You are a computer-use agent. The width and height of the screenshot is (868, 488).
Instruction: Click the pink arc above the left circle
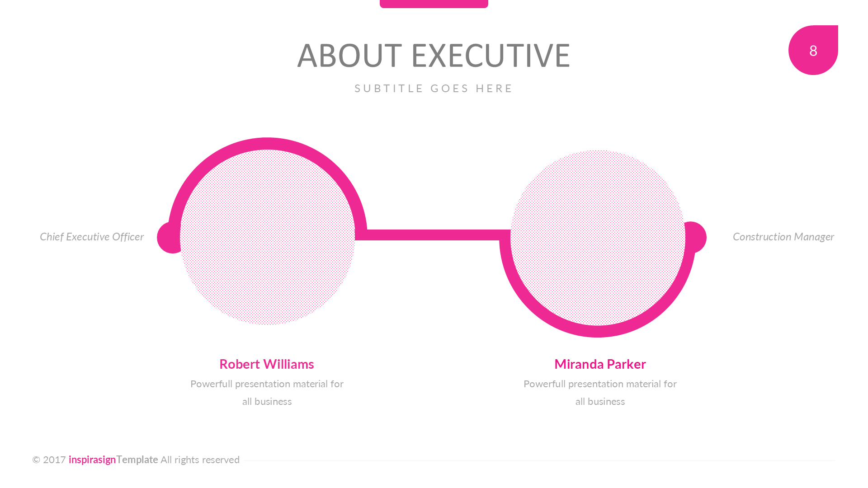tap(267, 143)
